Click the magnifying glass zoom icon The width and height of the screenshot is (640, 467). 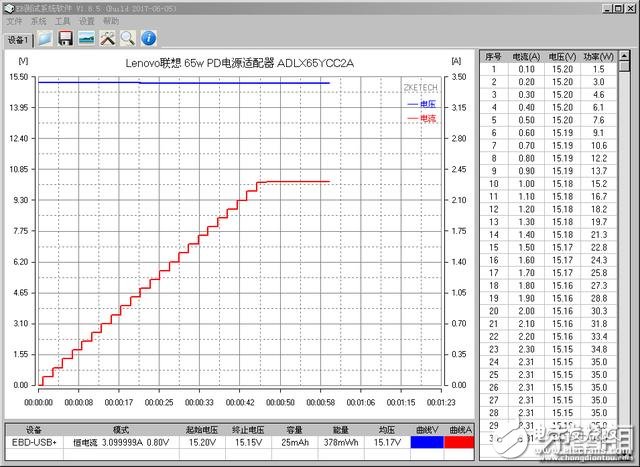(127, 39)
